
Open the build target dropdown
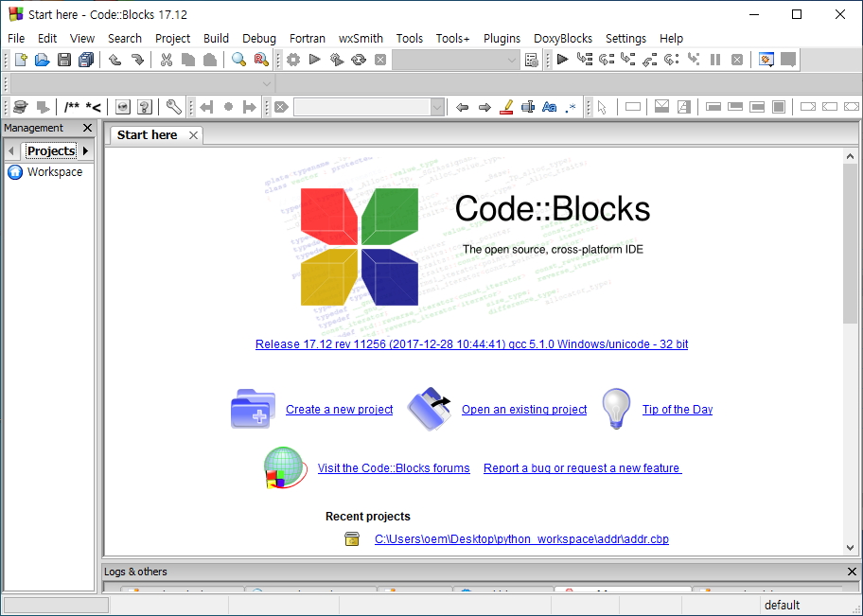tap(511, 60)
